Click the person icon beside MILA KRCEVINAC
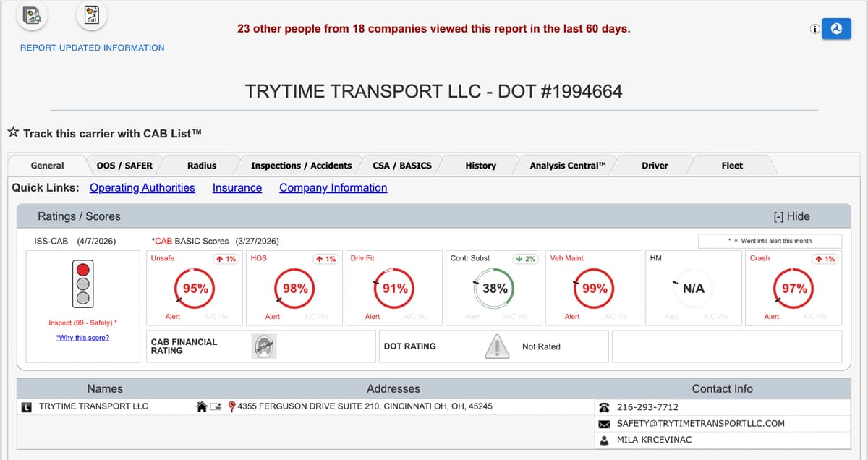This screenshot has width=868, height=460. click(605, 440)
